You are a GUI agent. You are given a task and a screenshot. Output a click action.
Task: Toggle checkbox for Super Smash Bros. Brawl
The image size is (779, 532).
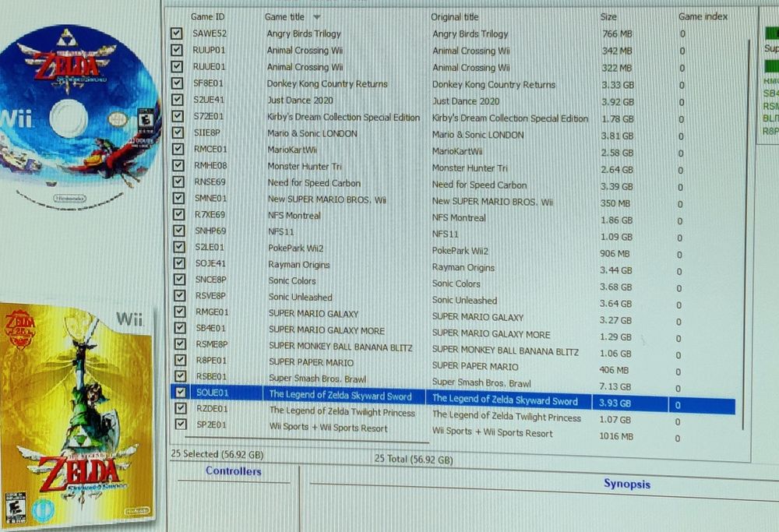coord(181,375)
